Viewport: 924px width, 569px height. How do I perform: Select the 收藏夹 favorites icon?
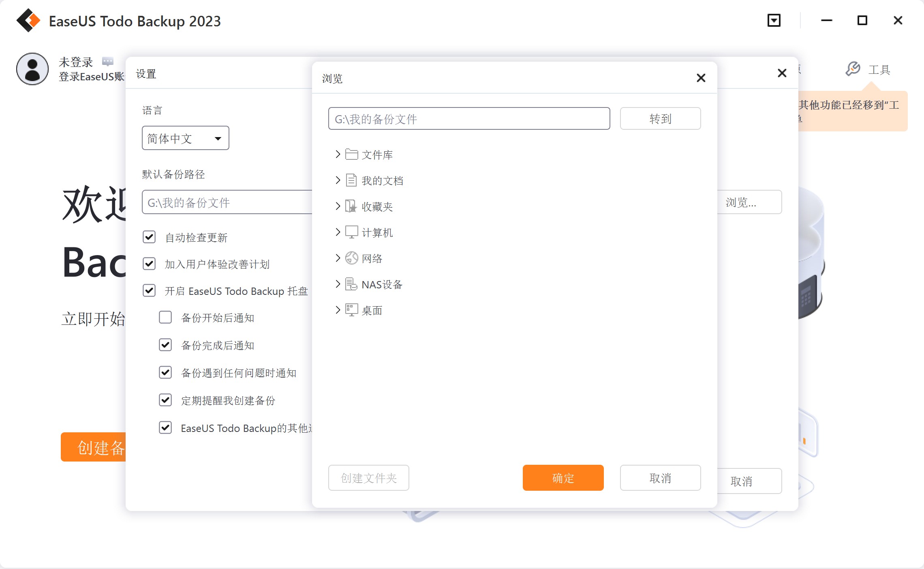[351, 206]
